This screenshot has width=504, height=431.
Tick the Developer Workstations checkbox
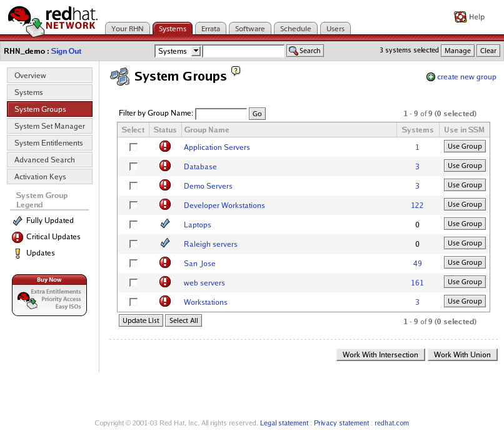pos(133,205)
